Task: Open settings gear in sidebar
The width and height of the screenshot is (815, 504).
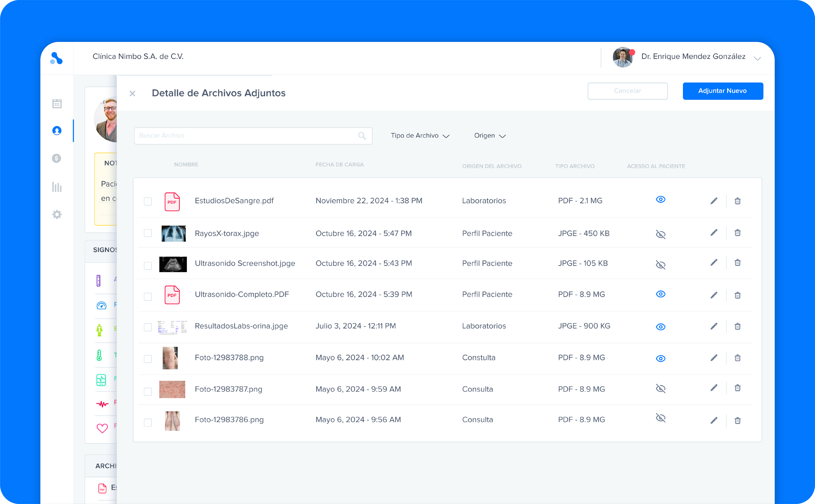Action: pos(57,214)
